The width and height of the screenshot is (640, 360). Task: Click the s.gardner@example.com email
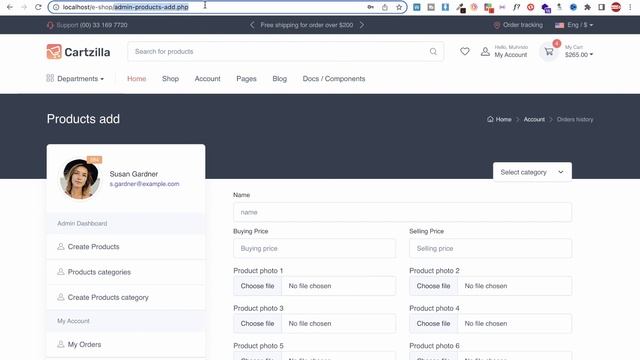pyautogui.click(x=144, y=184)
